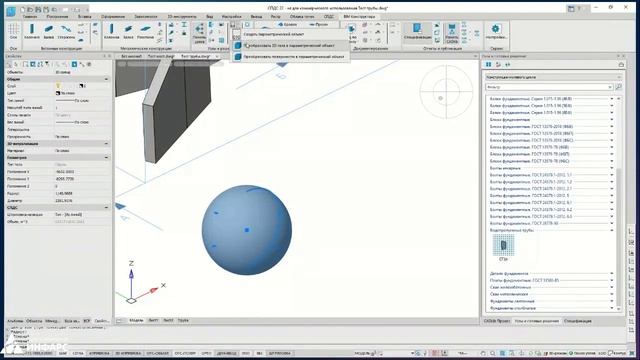Open the Панель CADlib tool
This screenshot has width=640, height=360.
(x=452, y=33)
